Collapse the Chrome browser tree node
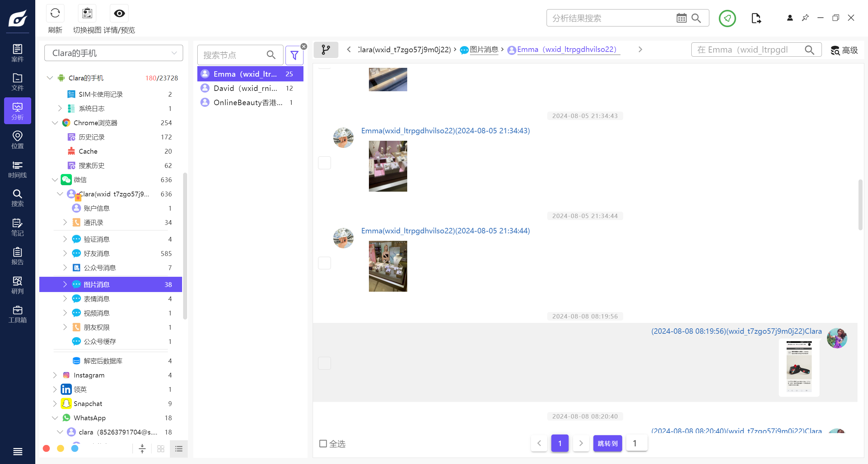This screenshot has height=464, width=868. coord(55,123)
